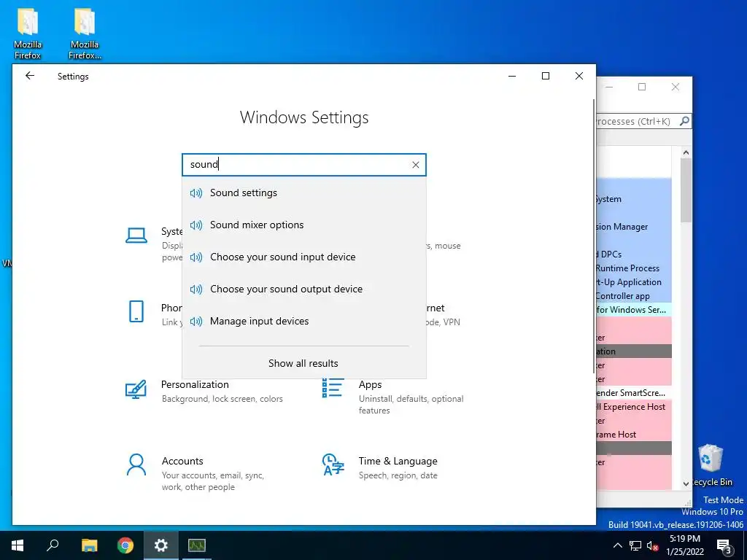Viewport: 747px width, 560px height.
Task: Click speaker icon beside Sound mixer options
Action: (x=196, y=225)
